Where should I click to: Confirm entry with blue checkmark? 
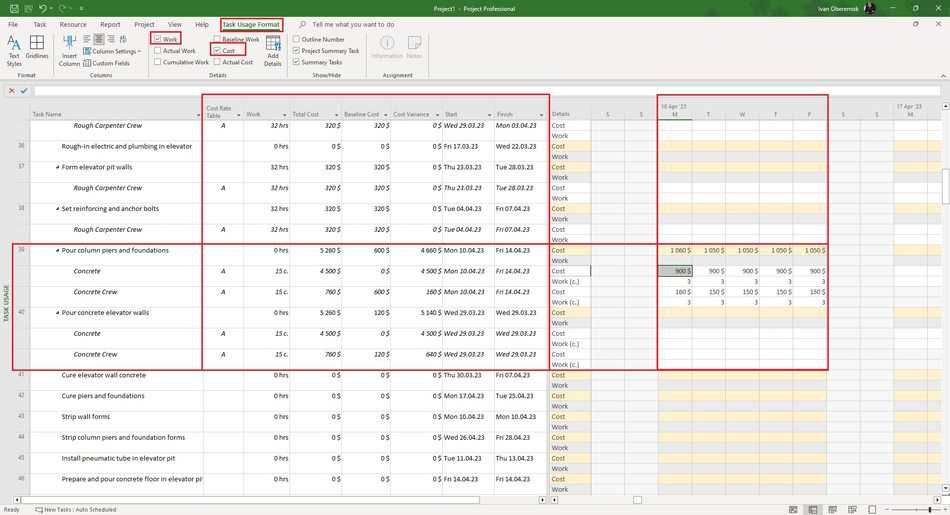[x=24, y=91]
